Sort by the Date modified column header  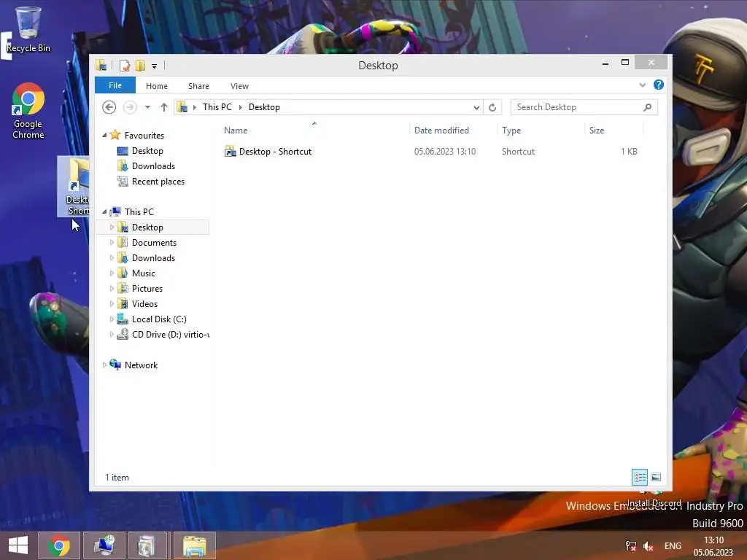pos(441,131)
